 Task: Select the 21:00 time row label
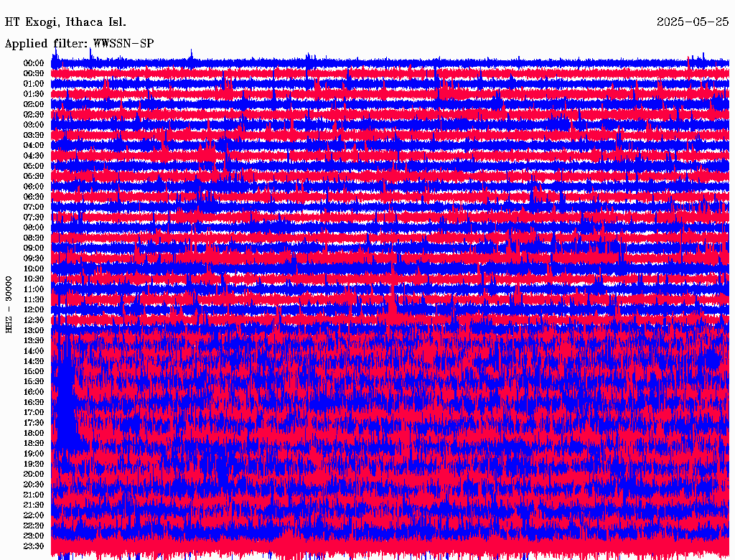click(x=34, y=495)
